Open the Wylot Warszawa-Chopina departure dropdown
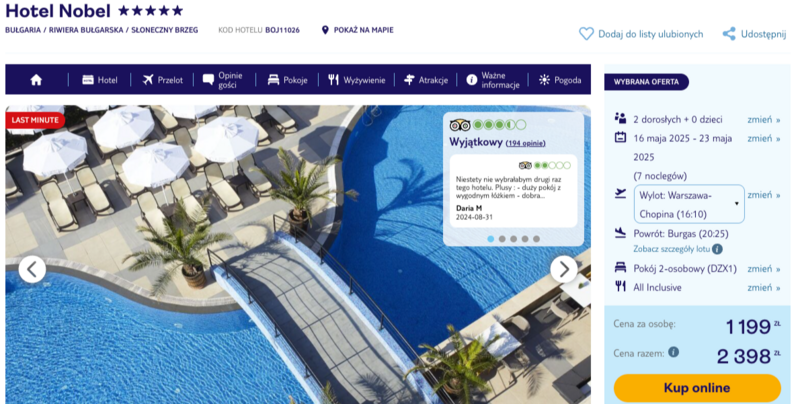Screen dimensions: 800x404 coord(689,204)
